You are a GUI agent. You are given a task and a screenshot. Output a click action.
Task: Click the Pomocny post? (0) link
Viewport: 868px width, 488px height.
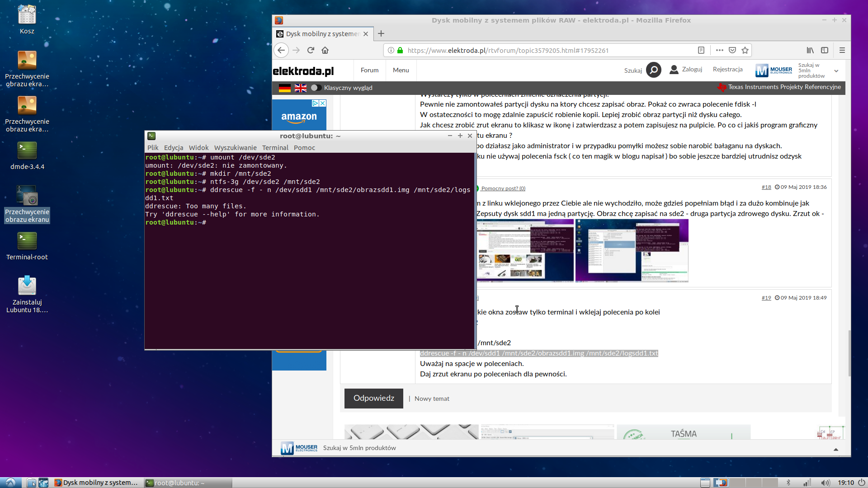click(x=503, y=188)
